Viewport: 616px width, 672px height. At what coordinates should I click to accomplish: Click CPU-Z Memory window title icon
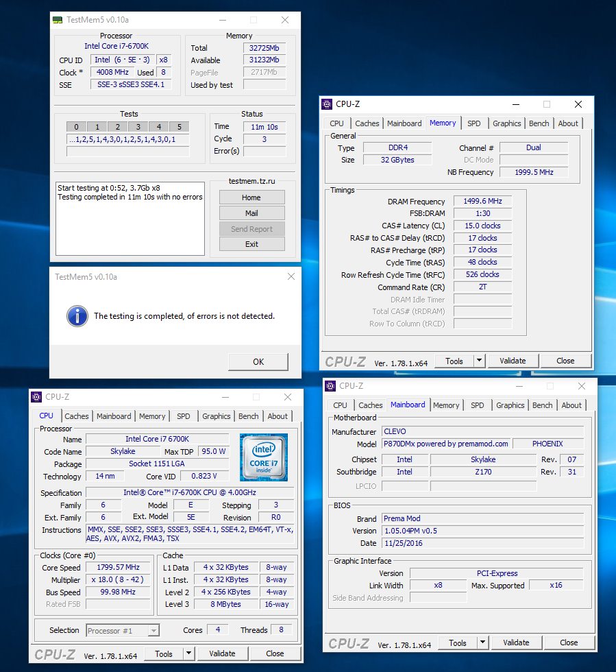click(327, 104)
